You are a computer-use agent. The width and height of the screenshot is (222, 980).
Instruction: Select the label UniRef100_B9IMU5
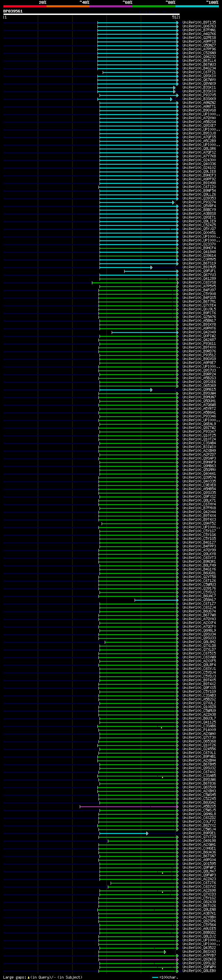pyautogui.click(x=199, y=267)
